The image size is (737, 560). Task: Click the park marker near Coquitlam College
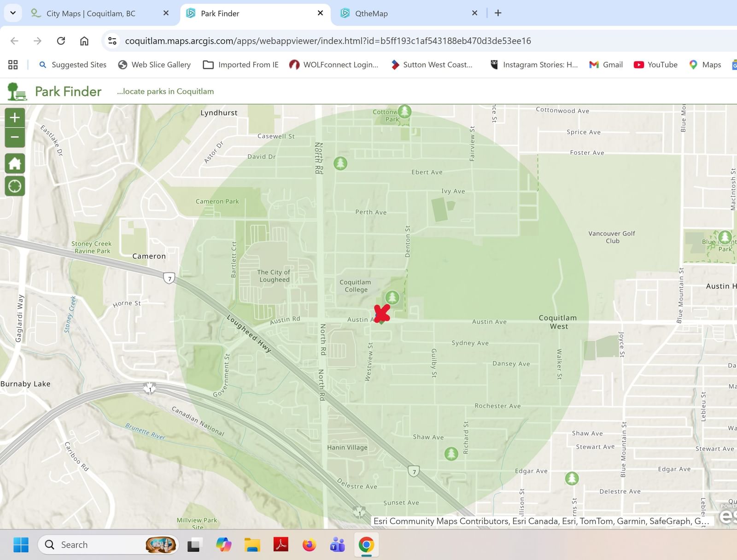point(392,297)
